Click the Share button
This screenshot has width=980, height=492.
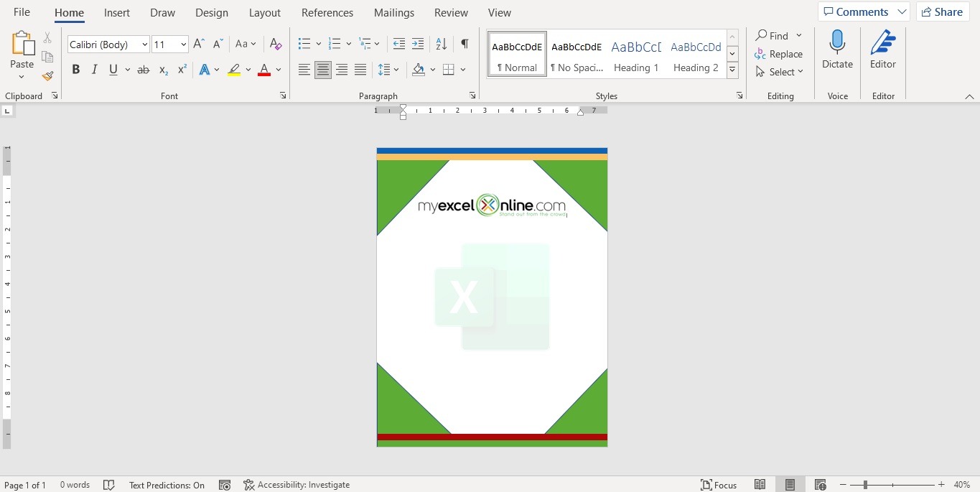tap(943, 11)
